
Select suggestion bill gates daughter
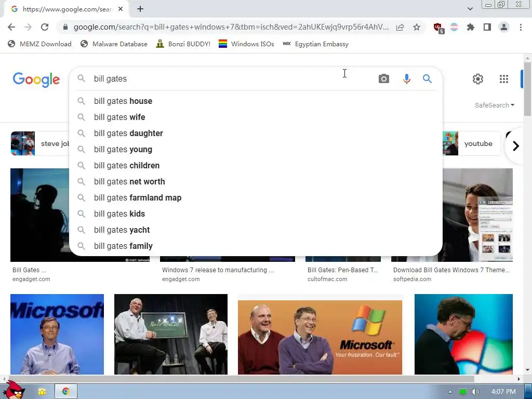[256, 134]
